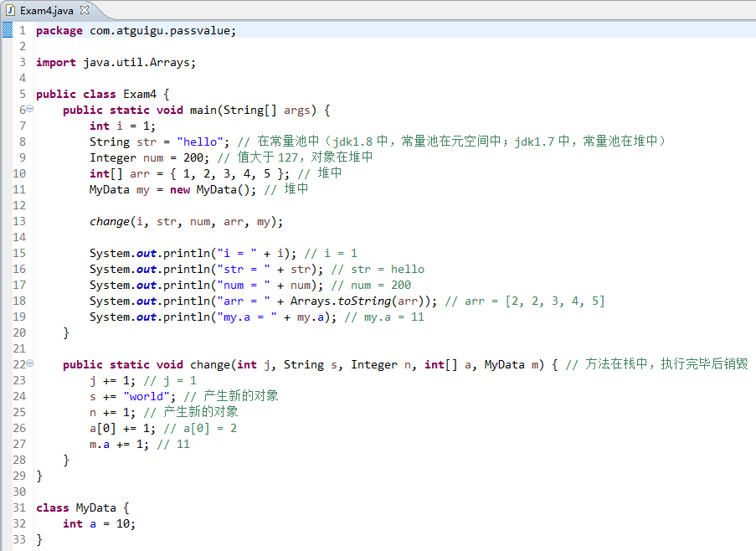Click 'int a = 10' on line 32

pos(96,523)
